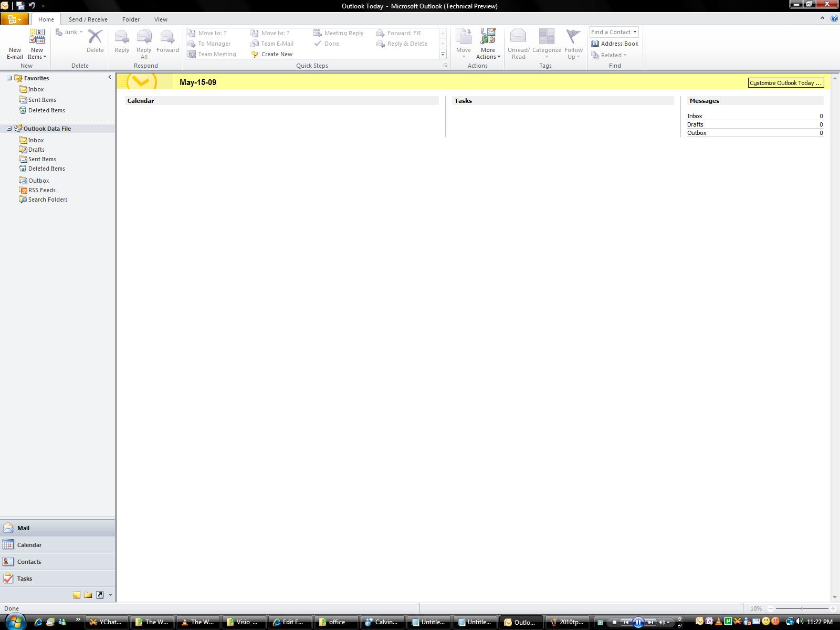The height and width of the screenshot is (630, 840).
Task: Type in the Find a Contact box
Action: click(x=611, y=32)
